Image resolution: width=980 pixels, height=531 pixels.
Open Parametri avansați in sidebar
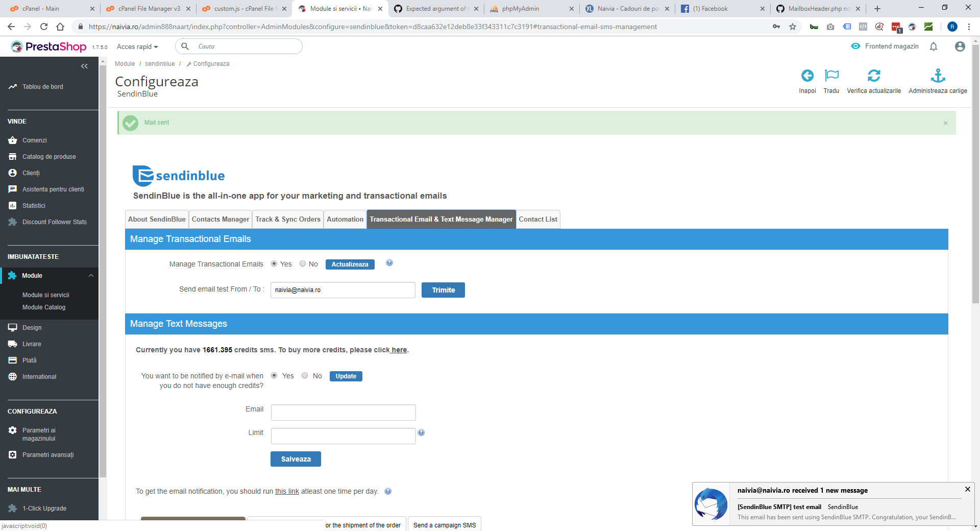tap(48, 455)
